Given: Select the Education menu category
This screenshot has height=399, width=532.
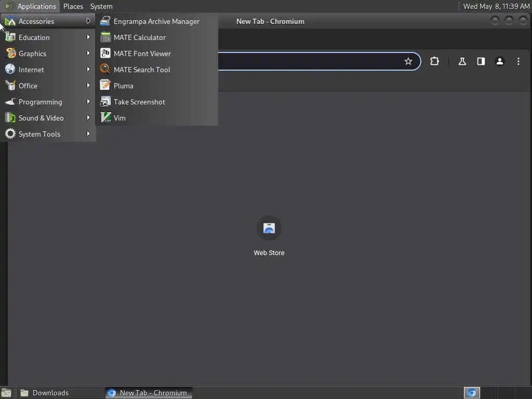Looking at the screenshot, I should tap(48, 37).
